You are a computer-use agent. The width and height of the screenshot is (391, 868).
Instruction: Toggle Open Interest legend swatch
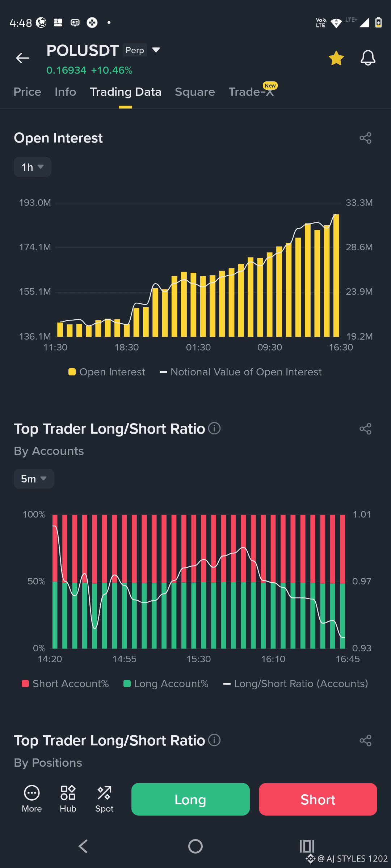pos(72,372)
